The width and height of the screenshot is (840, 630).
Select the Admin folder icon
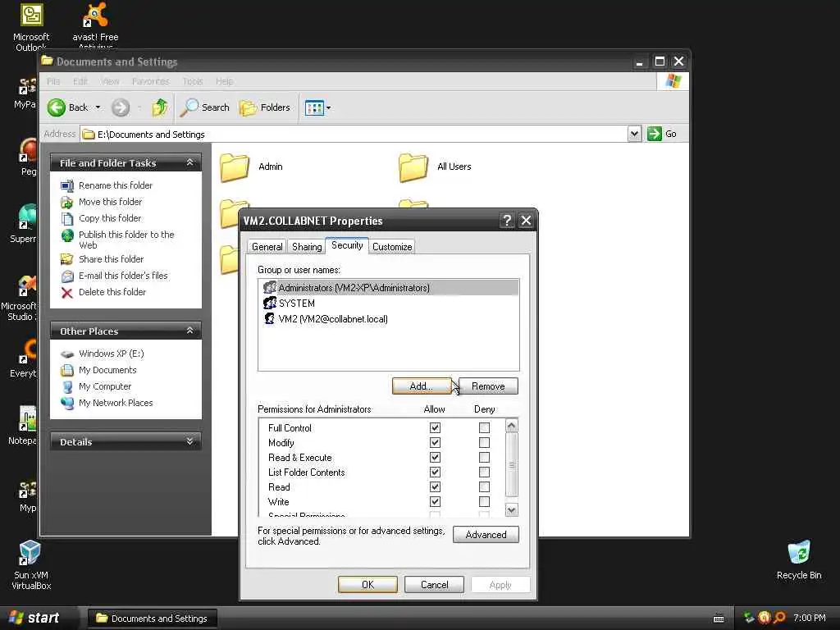click(x=234, y=167)
